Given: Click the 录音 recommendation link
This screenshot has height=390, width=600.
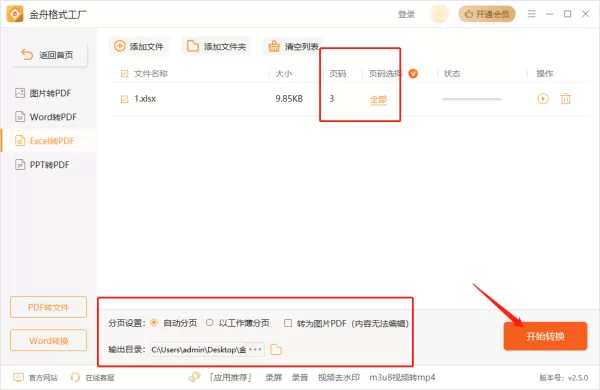Looking at the screenshot, I should [300, 378].
